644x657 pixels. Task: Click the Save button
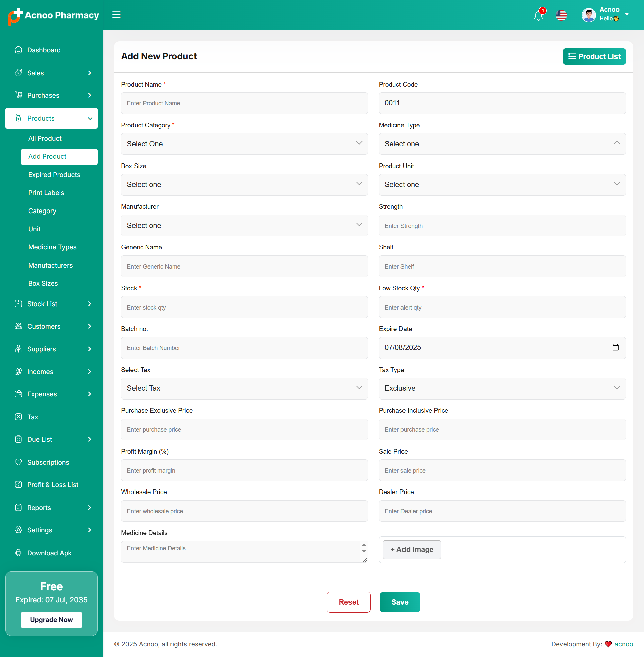[x=399, y=602]
